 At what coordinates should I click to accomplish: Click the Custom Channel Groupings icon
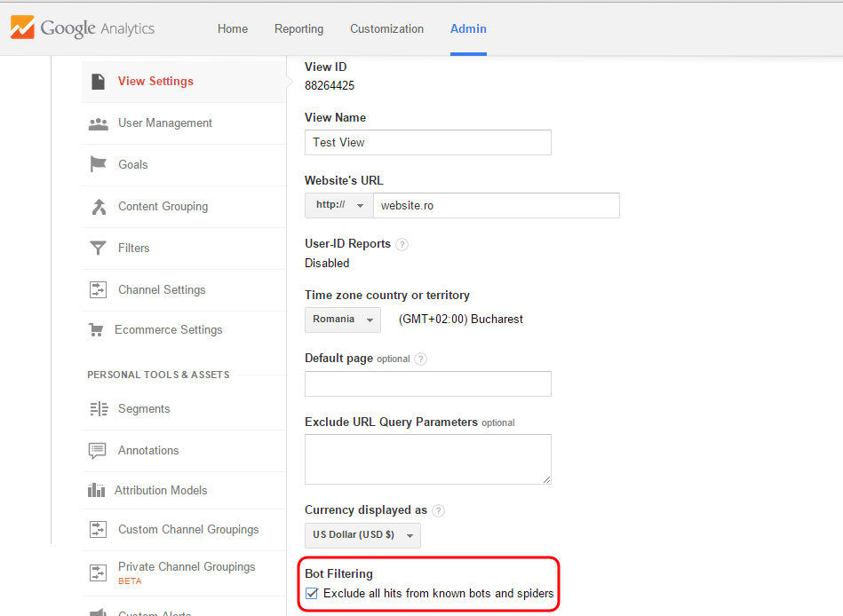pos(98,530)
